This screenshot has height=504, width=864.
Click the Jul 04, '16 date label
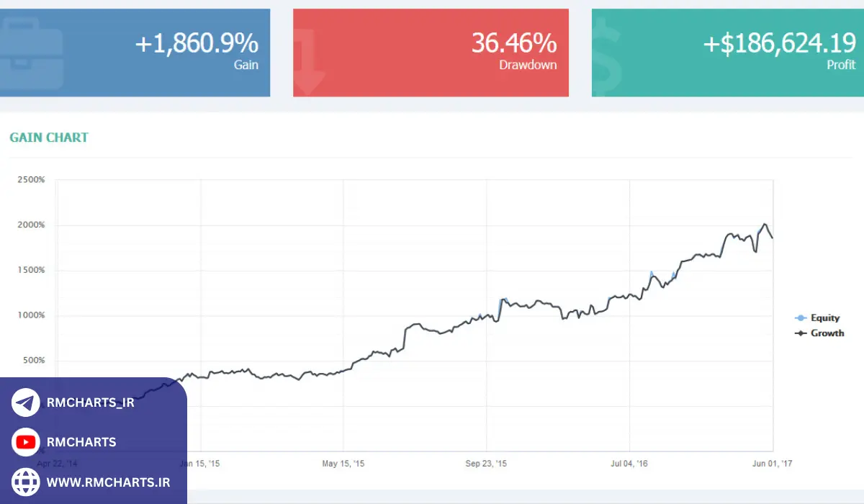[629, 464]
